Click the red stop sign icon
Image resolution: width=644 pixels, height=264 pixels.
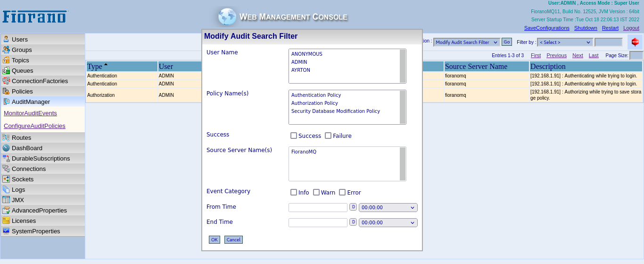click(635, 42)
